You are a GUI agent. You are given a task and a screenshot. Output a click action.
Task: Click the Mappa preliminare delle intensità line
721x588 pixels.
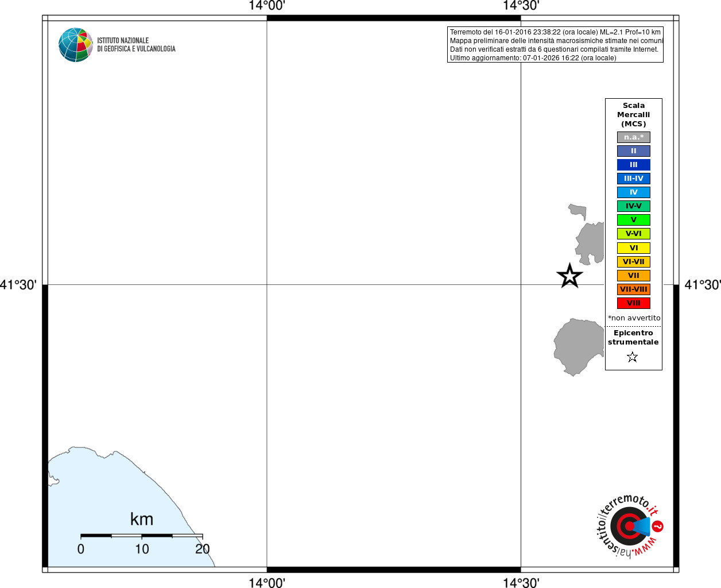click(556, 41)
